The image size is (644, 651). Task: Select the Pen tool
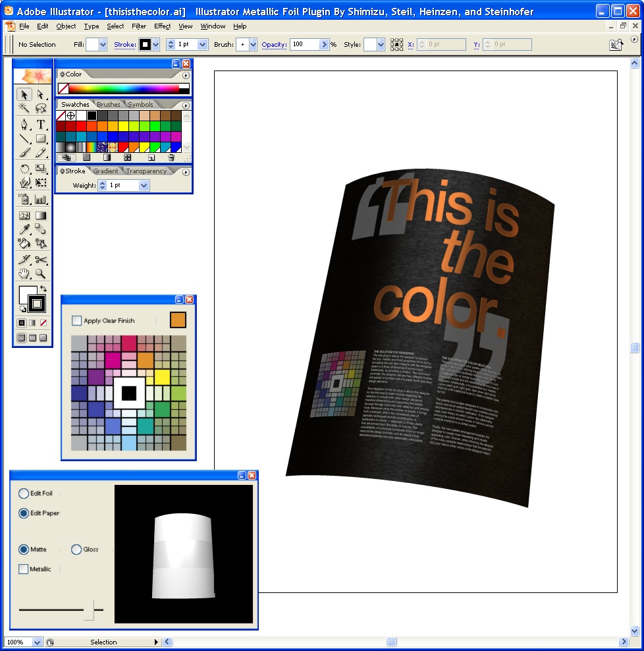(24, 125)
